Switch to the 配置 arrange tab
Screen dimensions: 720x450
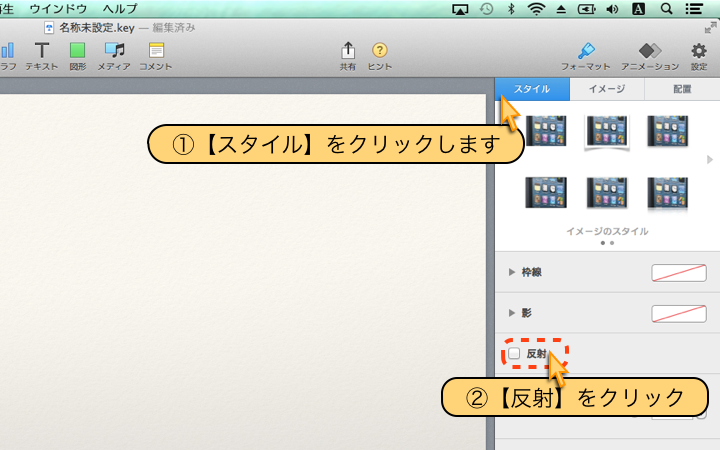682,89
